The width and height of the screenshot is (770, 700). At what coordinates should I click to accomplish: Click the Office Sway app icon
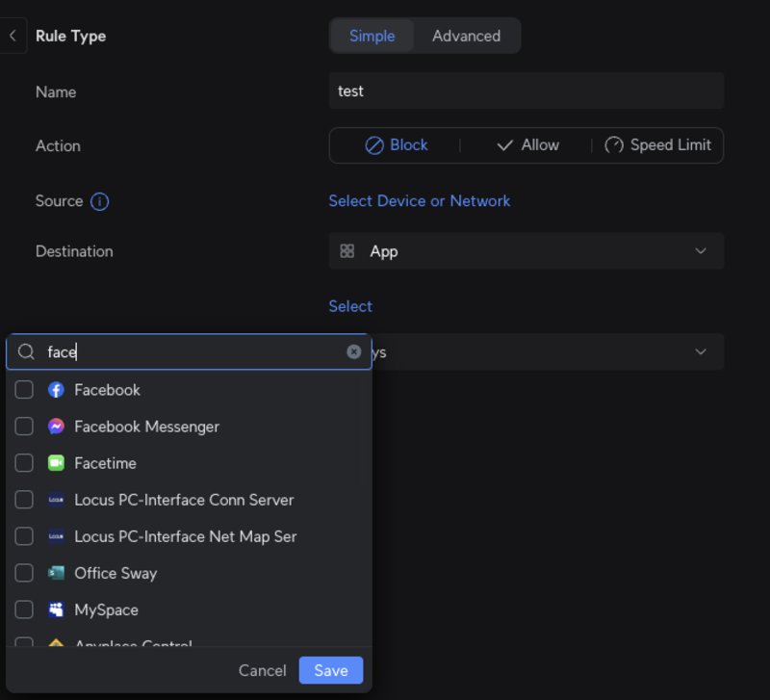56,573
